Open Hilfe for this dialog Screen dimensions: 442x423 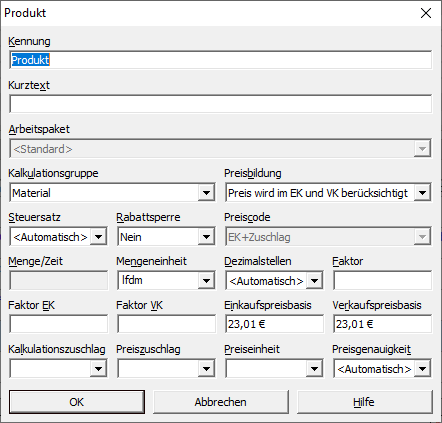(365, 402)
